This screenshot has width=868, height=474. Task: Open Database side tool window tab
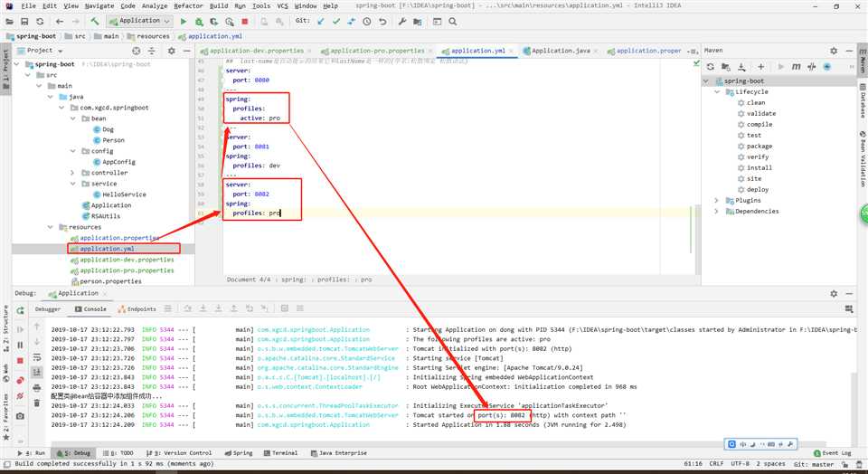tap(863, 100)
